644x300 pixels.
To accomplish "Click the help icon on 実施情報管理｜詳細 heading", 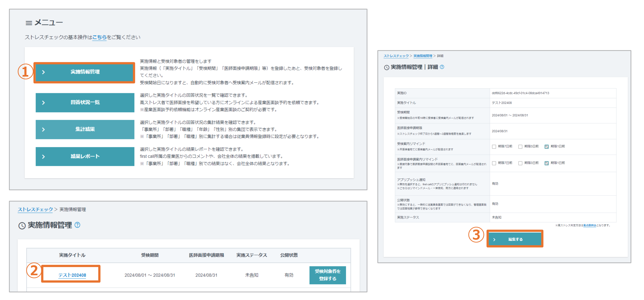I will pos(442,67).
